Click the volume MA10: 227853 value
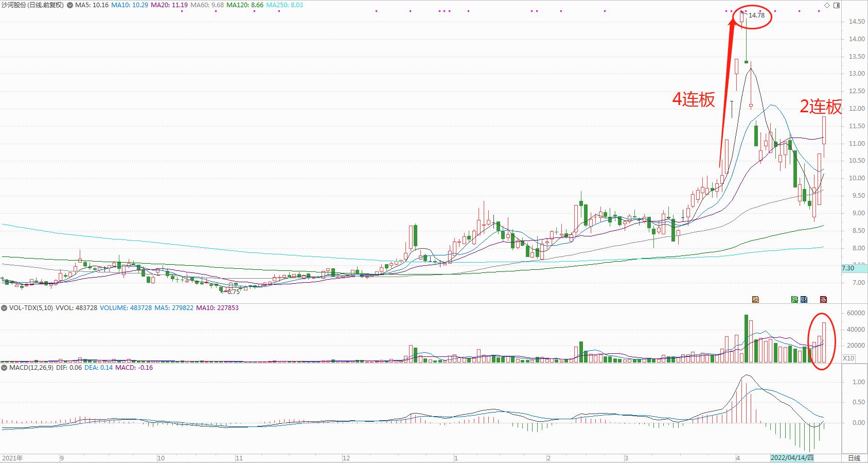868x463 pixels. [x=218, y=308]
